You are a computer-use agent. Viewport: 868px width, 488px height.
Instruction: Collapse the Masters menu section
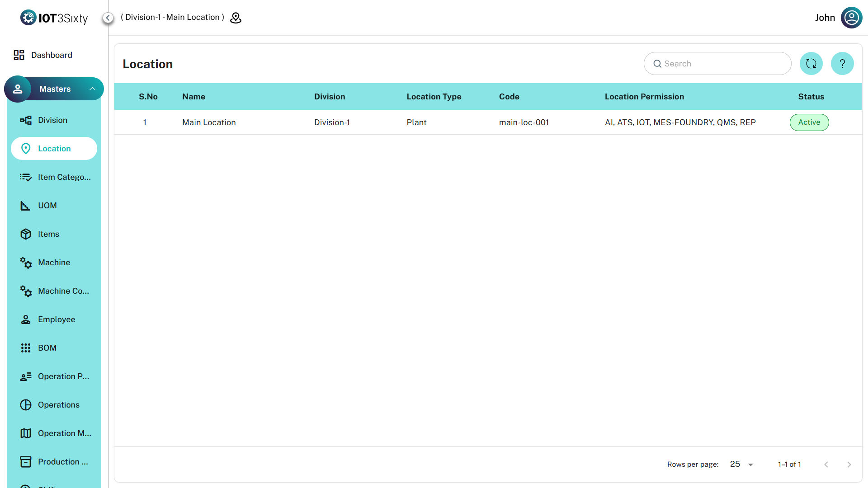click(x=92, y=89)
